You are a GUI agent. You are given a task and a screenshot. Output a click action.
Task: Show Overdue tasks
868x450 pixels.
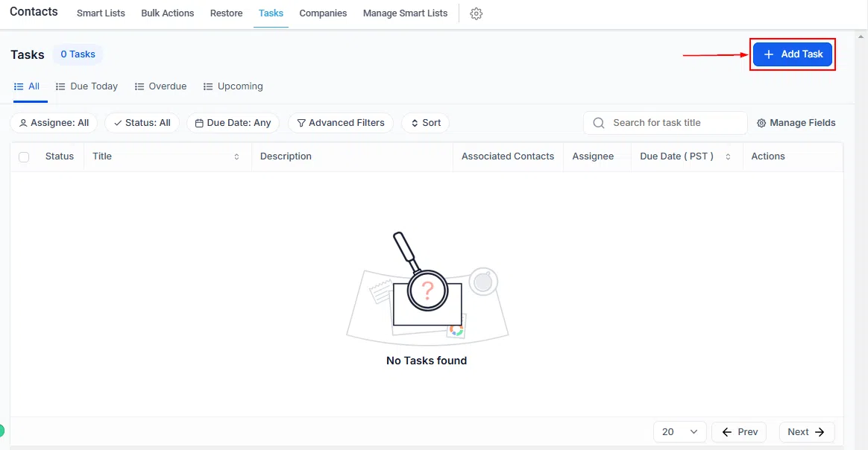[160, 86]
